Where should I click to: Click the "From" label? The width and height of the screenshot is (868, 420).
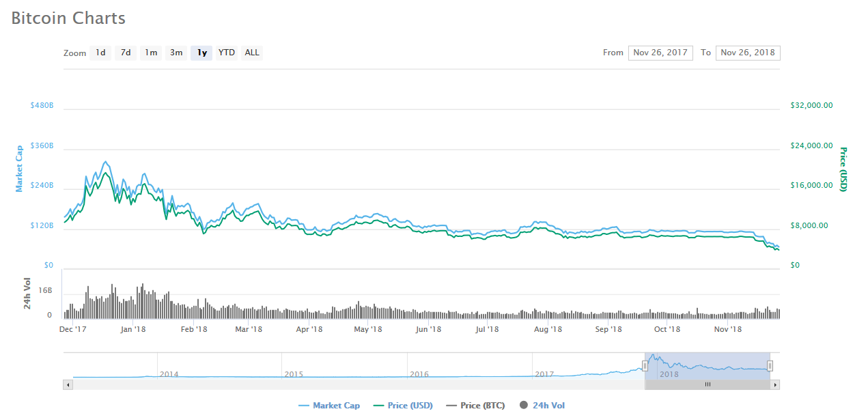point(613,53)
